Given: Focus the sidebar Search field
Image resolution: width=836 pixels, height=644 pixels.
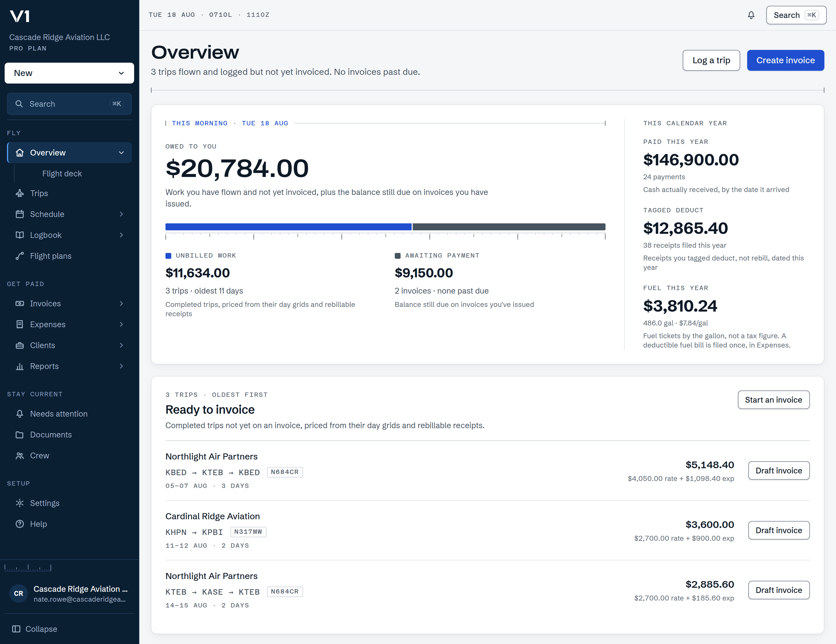Looking at the screenshot, I should point(69,104).
